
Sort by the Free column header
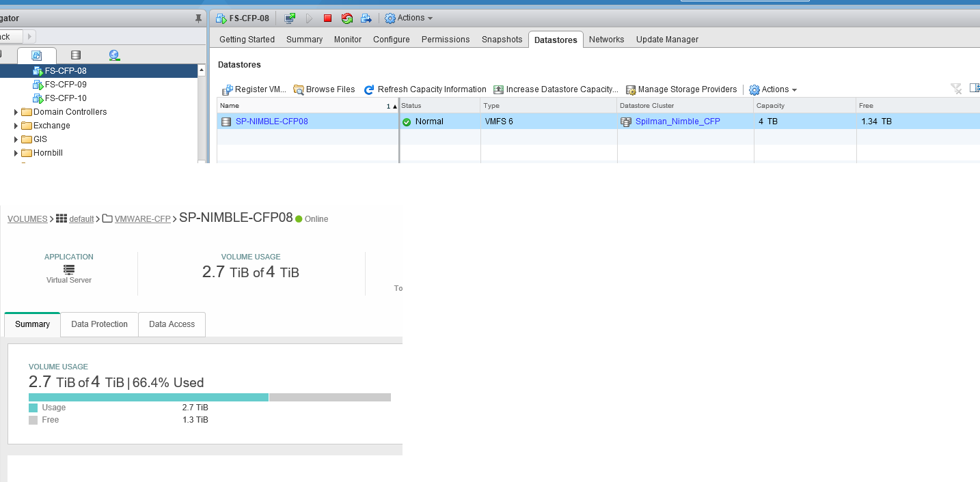coord(918,106)
